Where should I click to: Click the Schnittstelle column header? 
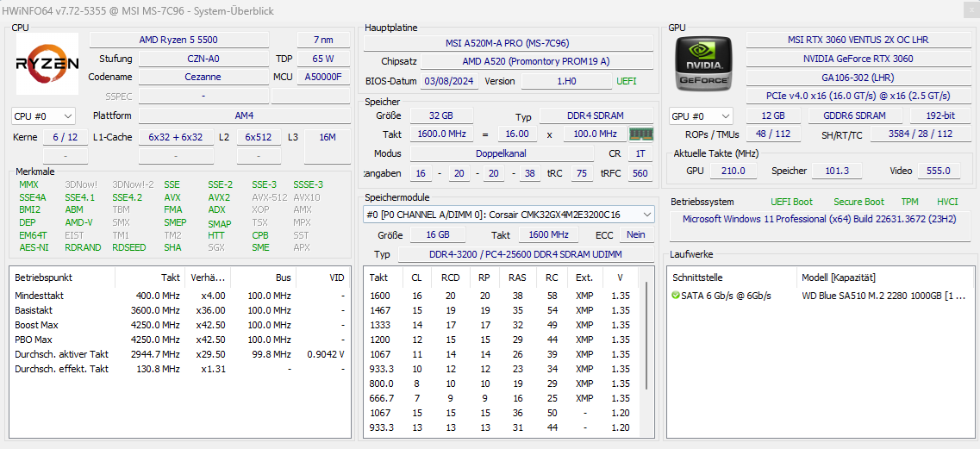(x=733, y=277)
